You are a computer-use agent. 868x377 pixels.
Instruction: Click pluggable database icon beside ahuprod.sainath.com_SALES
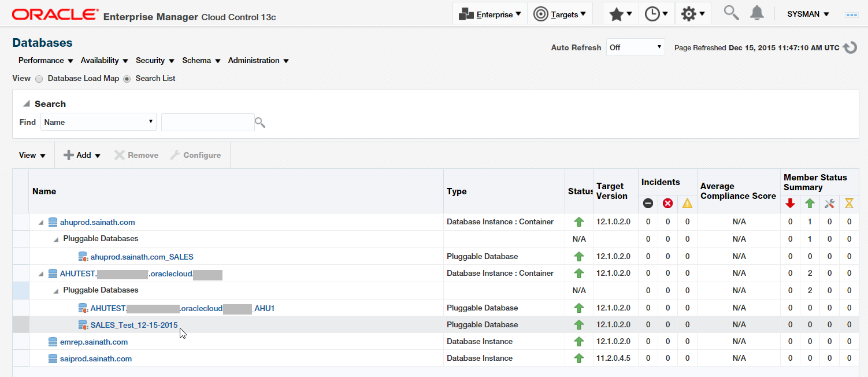point(83,257)
